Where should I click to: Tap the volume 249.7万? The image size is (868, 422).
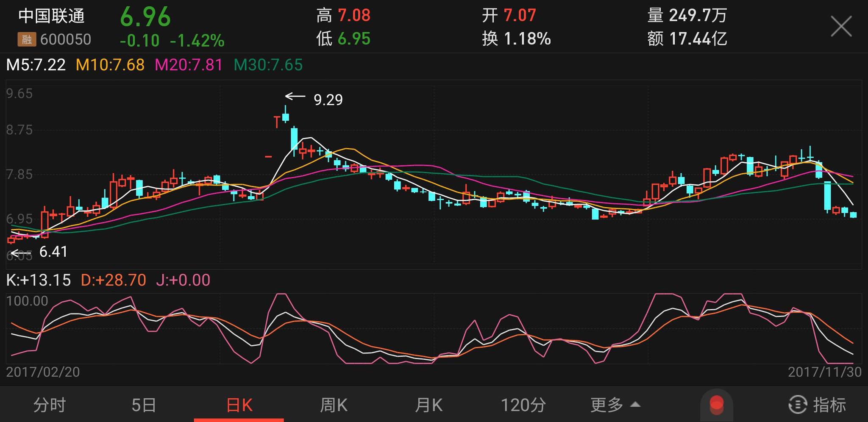point(698,16)
